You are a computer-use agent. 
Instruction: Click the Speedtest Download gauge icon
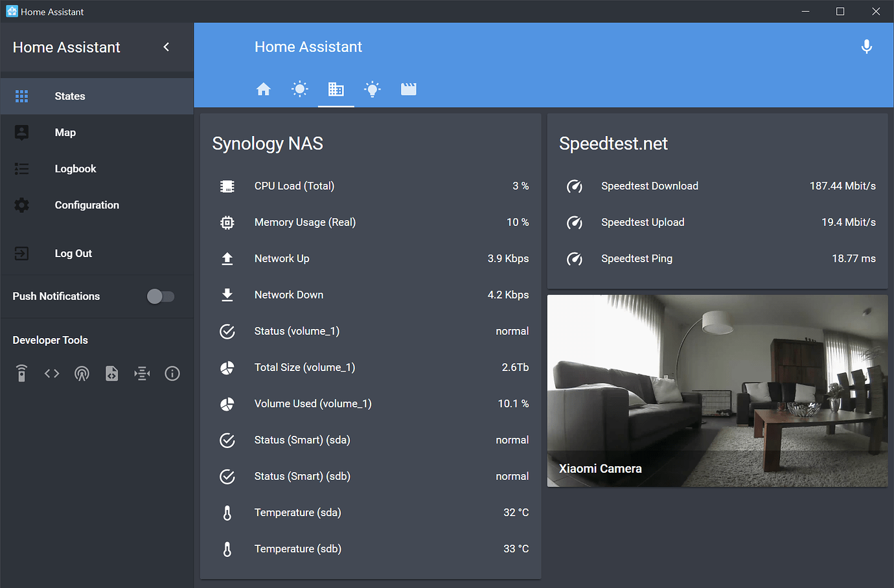tap(575, 186)
